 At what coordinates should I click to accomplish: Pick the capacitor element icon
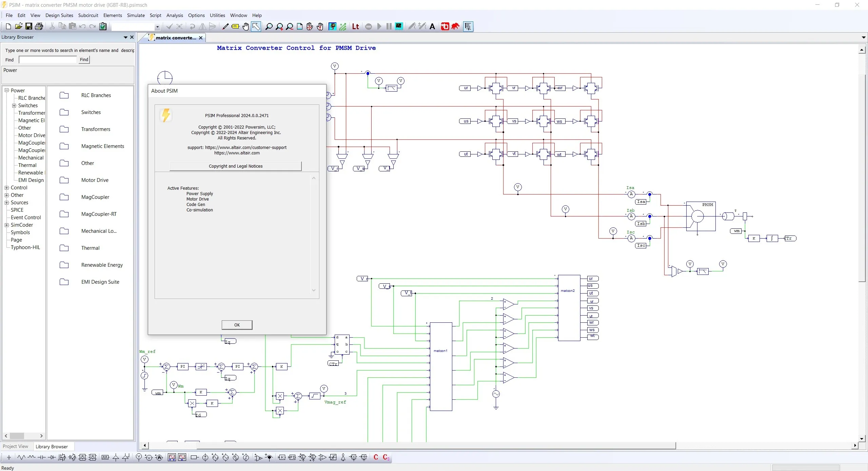point(41,457)
